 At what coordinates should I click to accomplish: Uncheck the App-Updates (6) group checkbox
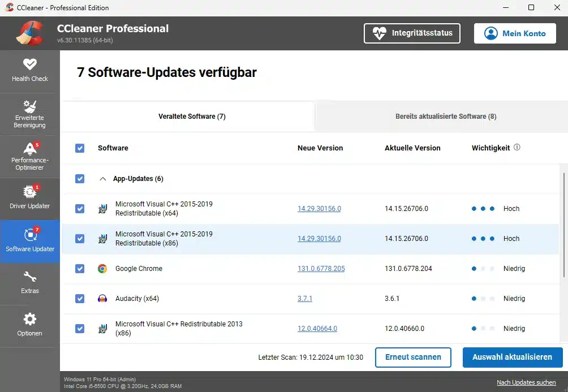point(80,179)
